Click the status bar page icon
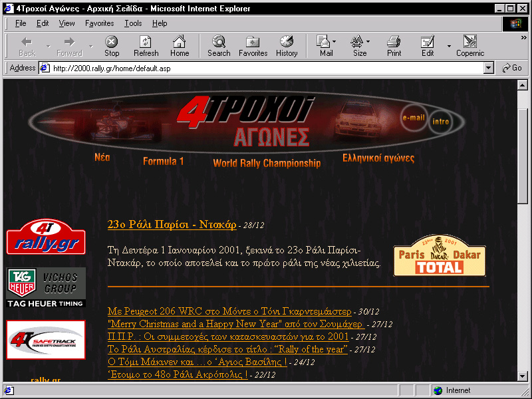Viewport: 532px width, 399px height. [x=9, y=390]
